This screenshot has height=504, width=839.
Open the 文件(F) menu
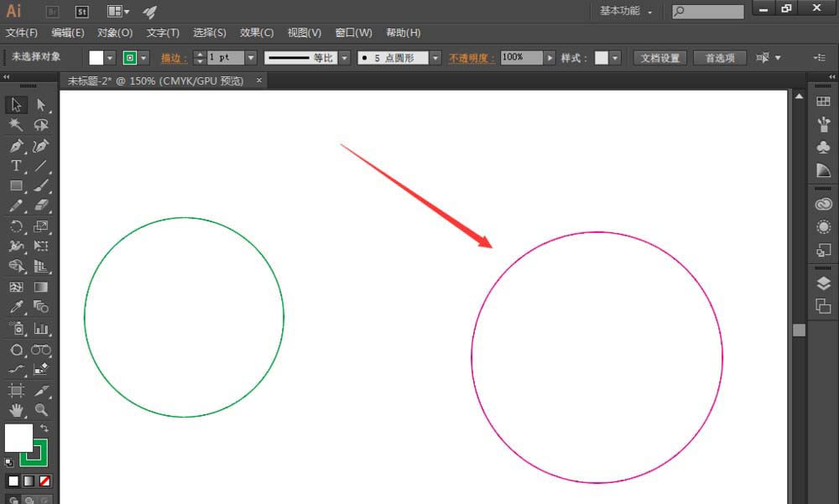(x=22, y=33)
